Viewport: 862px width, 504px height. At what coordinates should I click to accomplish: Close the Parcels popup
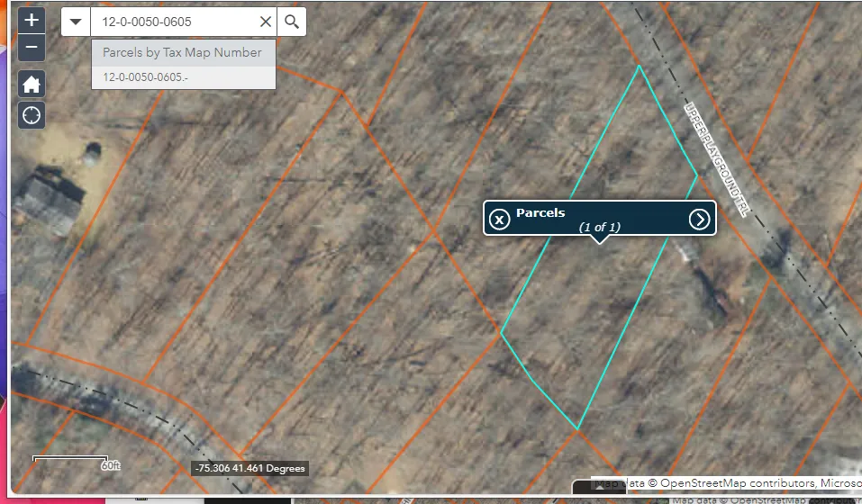[499, 219]
